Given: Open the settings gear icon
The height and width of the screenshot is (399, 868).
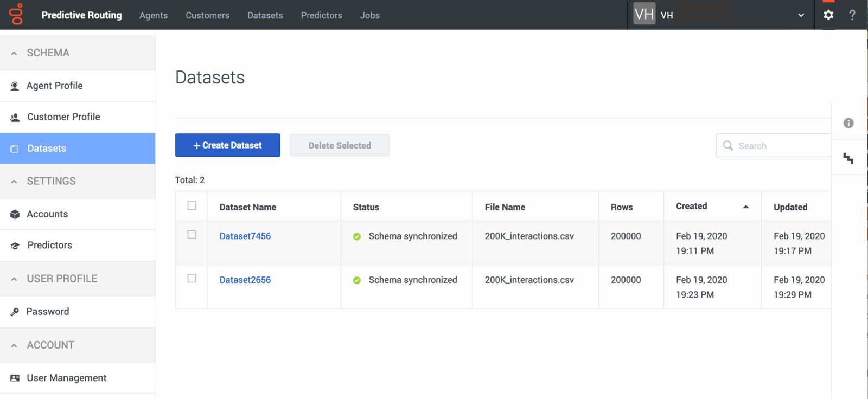Looking at the screenshot, I should [828, 15].
